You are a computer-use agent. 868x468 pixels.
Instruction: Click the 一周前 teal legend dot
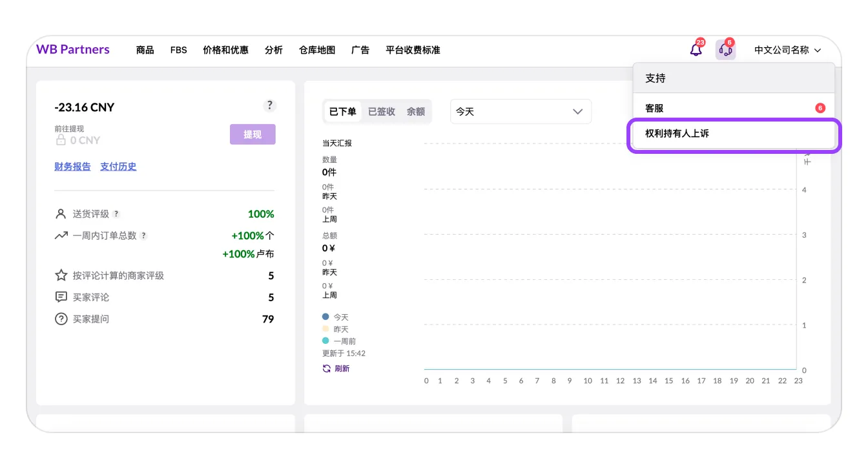[325, 341]
